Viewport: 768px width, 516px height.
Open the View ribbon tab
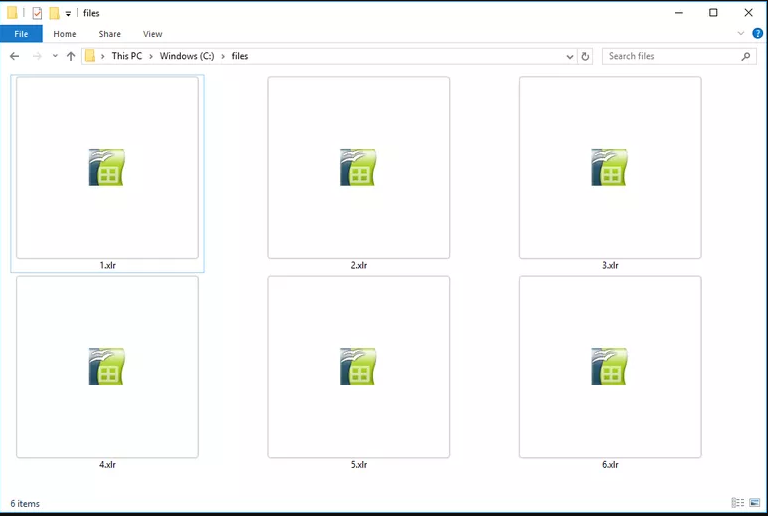pos(152,34)
